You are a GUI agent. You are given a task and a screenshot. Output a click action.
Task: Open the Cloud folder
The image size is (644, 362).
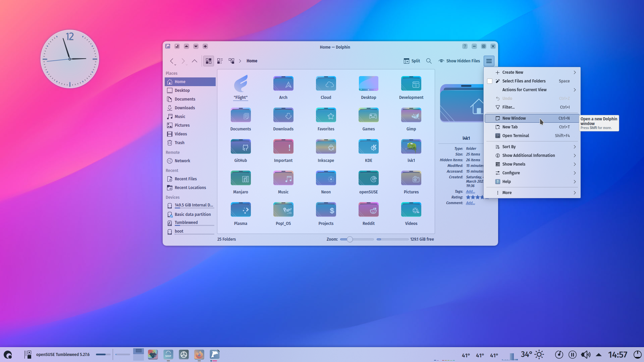[x=326, y=87]
